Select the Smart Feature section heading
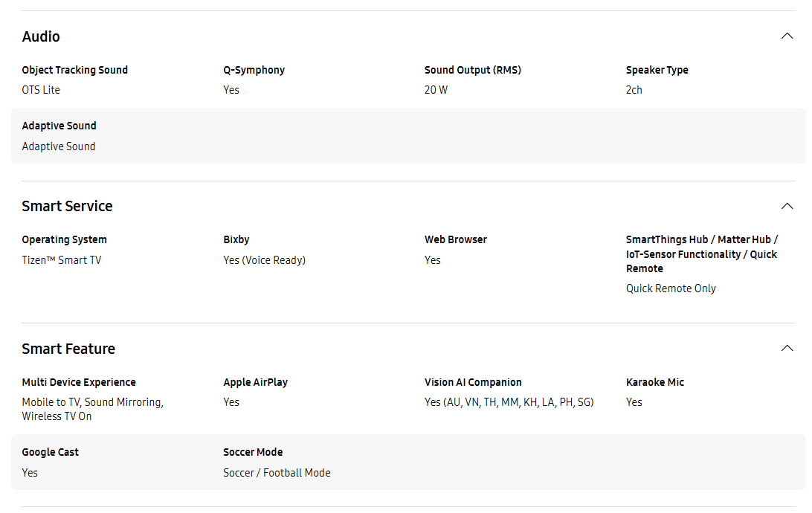 pyautogui.click(x=68, y=349)
